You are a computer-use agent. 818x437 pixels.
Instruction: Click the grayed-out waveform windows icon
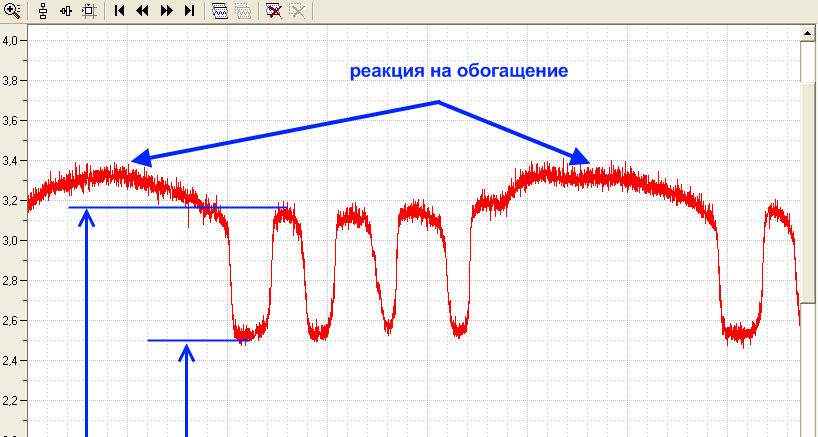click(244, 11)
